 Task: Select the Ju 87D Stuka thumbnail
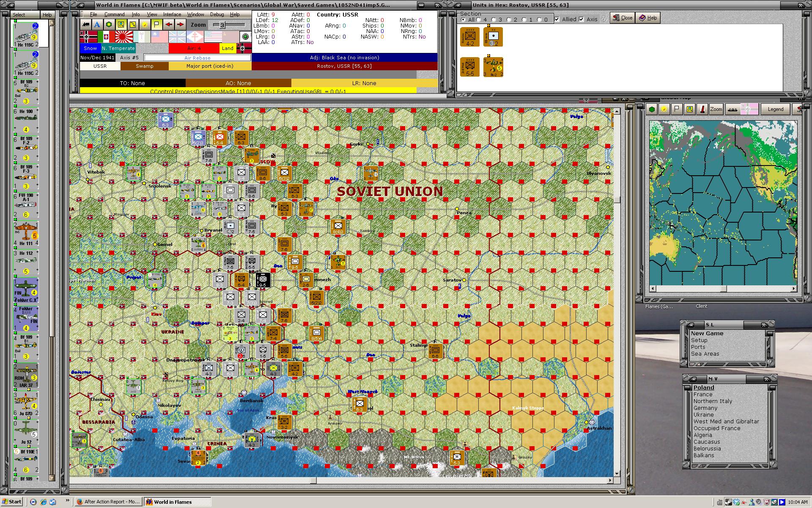click(x=26, y=403)
